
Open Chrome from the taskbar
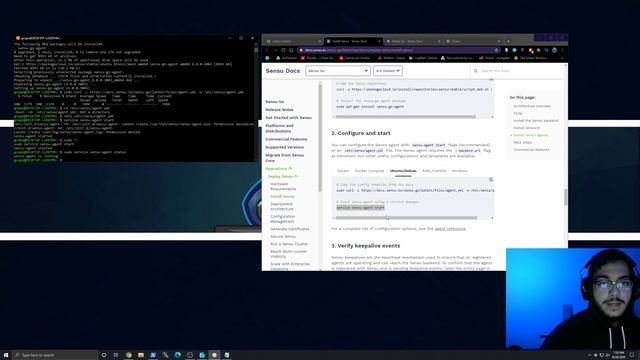129,355
